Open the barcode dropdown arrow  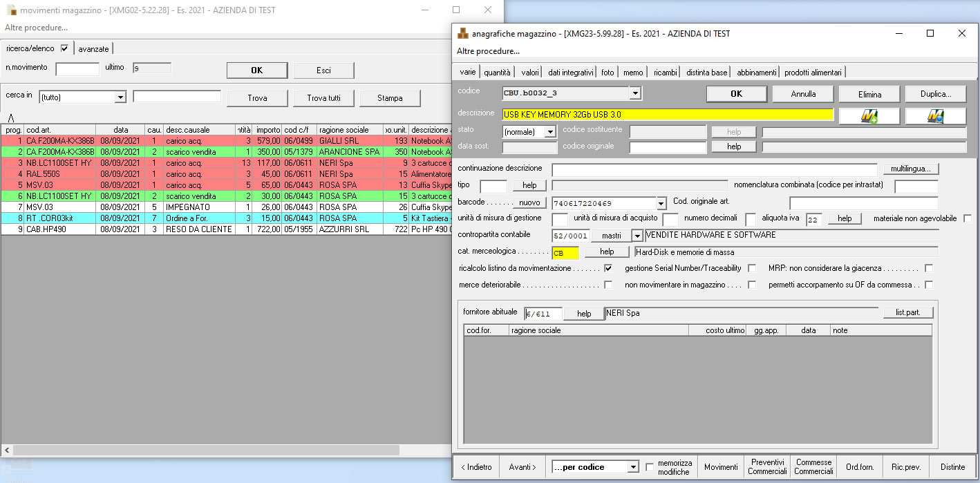point(661,203)
